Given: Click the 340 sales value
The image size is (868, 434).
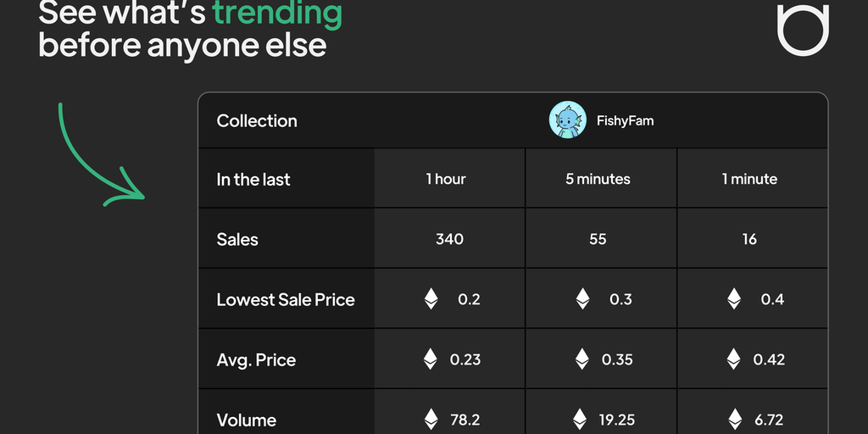Looking at the screenshot, I should 449,240.
